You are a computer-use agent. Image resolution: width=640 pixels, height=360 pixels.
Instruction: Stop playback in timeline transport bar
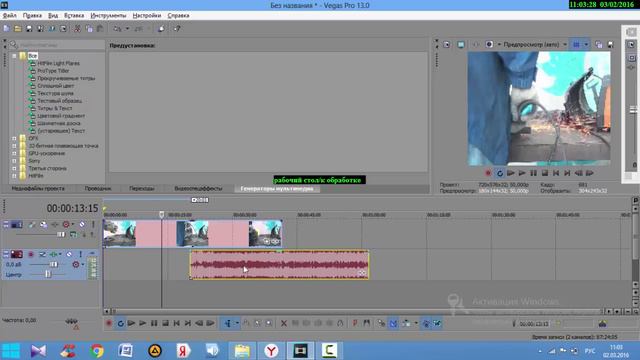coord(165,323)
